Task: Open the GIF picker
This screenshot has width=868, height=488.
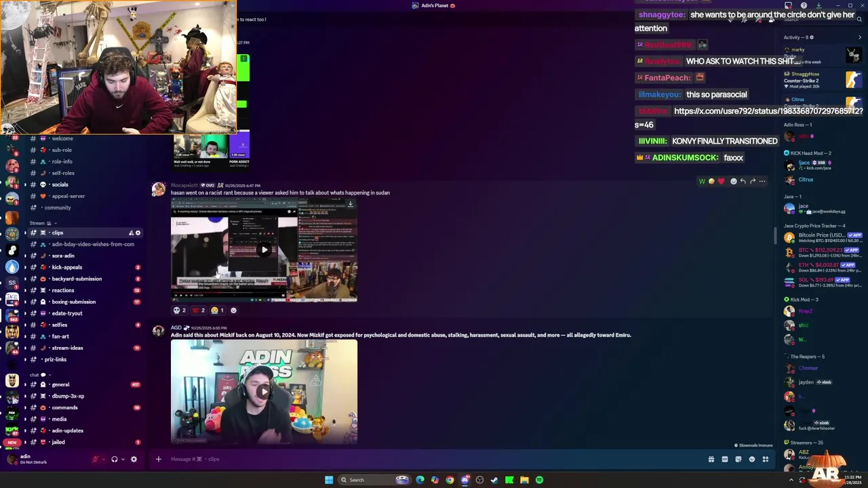Action: pyautogui.click(x=724, y=460)
